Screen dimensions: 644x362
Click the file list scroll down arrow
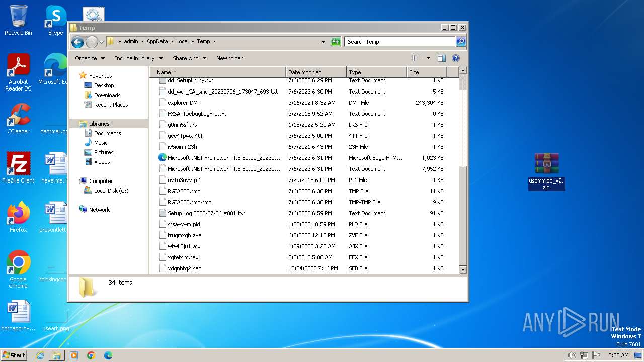[463, 270]
